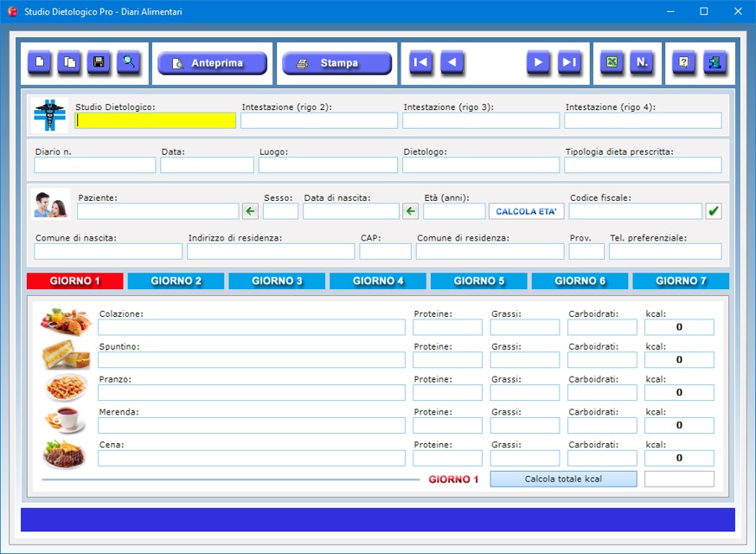Create a new blank diary record
The image size is (756, 554).
coord(40,62)
